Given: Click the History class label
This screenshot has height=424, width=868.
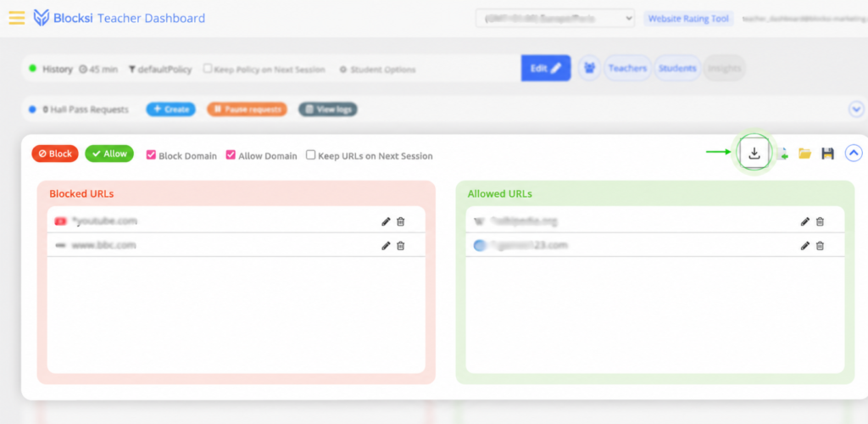Looking at the screenshot, I should coord(58,70).
